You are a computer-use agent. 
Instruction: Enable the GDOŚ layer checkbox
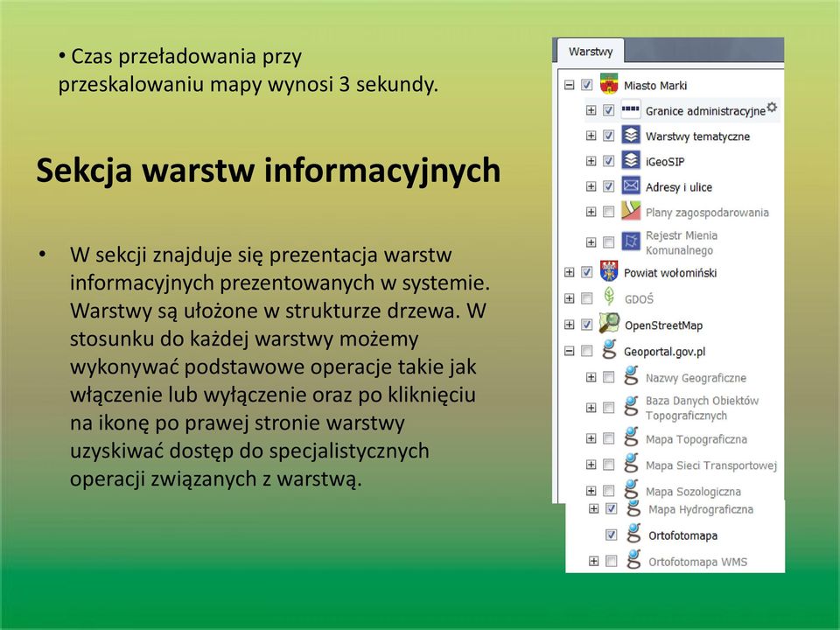click(587, 298)
